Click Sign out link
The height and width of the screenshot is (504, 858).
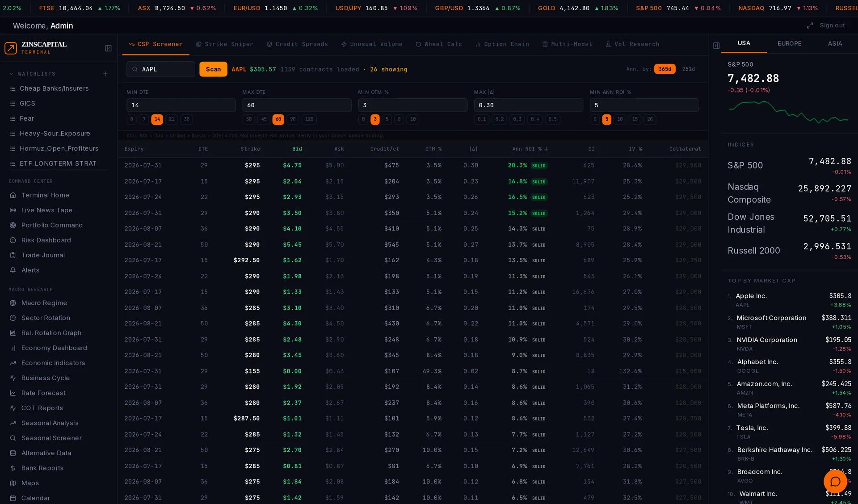(x=832, y=25)
